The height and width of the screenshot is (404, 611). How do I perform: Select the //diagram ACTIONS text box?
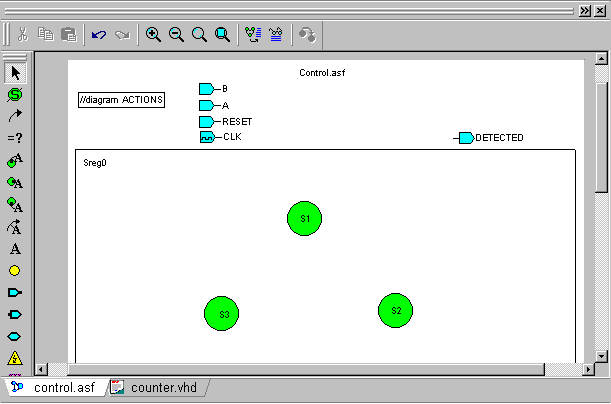122,100
